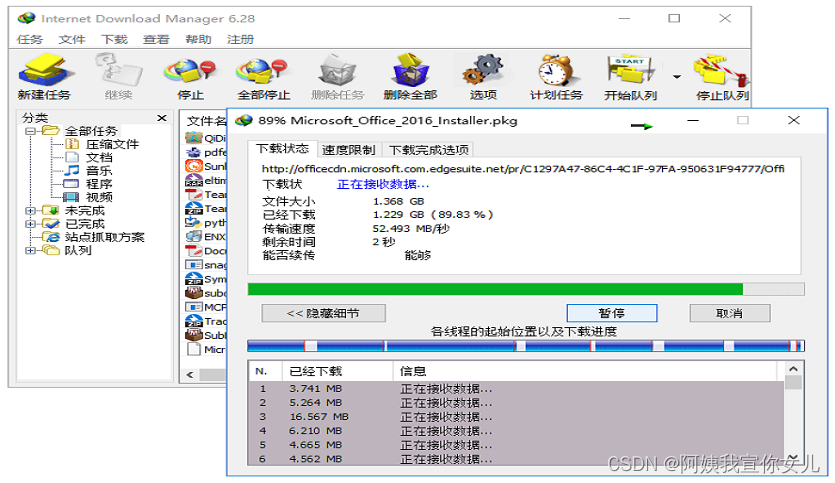Select the pdf file row icon
The height and width of the screenshot is (483, 835).
coord(193,152)
